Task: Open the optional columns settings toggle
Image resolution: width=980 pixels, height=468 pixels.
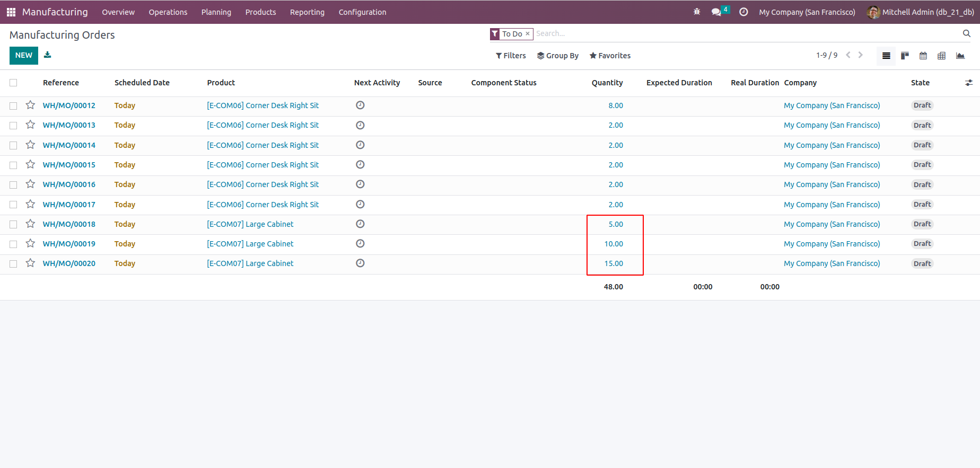Action: point(969,83)
